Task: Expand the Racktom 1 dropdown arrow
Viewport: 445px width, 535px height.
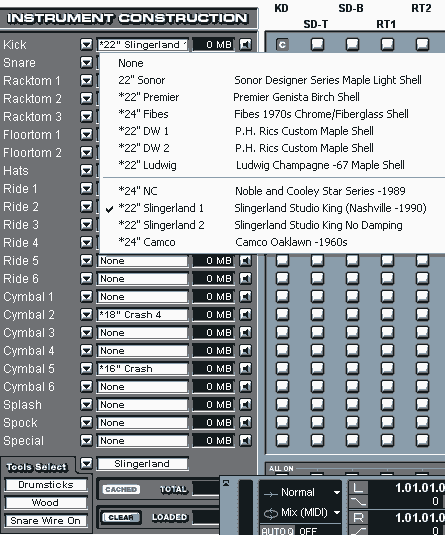Action: point(86,81)
